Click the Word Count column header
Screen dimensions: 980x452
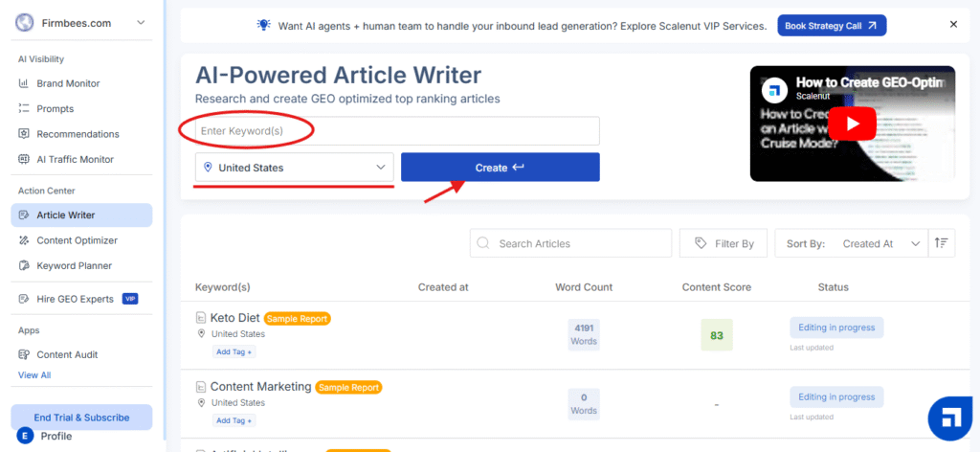584,287
